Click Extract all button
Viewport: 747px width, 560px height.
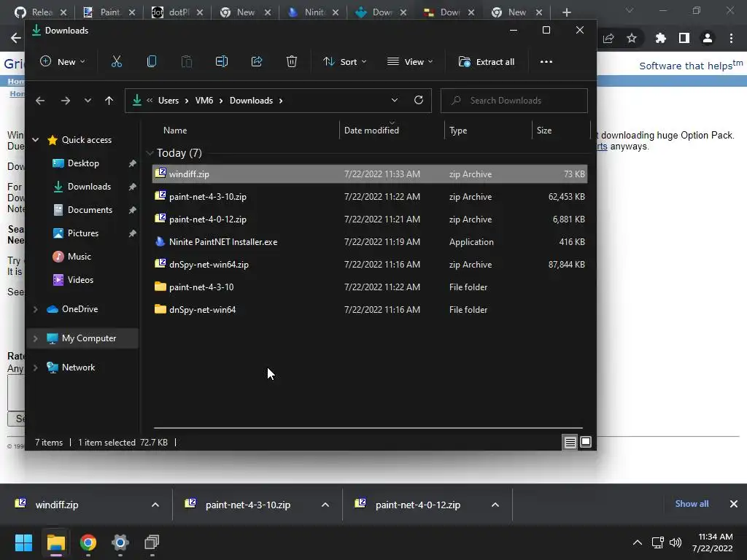[x=487, y=61]
